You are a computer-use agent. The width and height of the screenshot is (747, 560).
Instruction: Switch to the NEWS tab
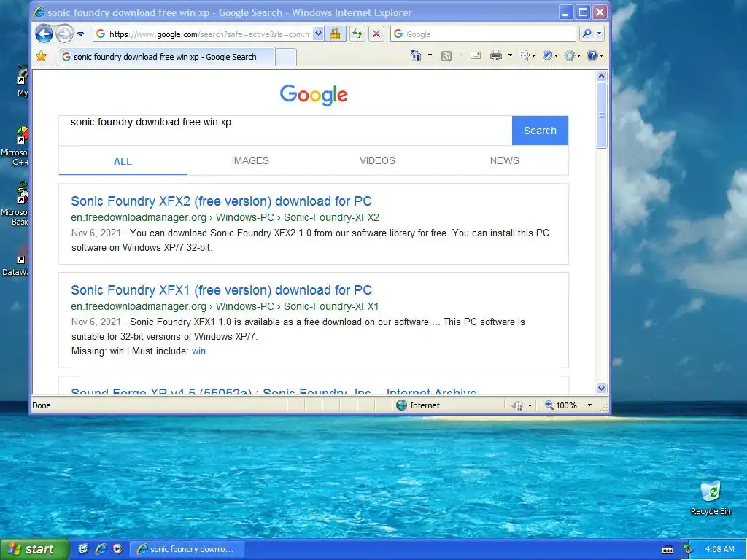[505, 160]
